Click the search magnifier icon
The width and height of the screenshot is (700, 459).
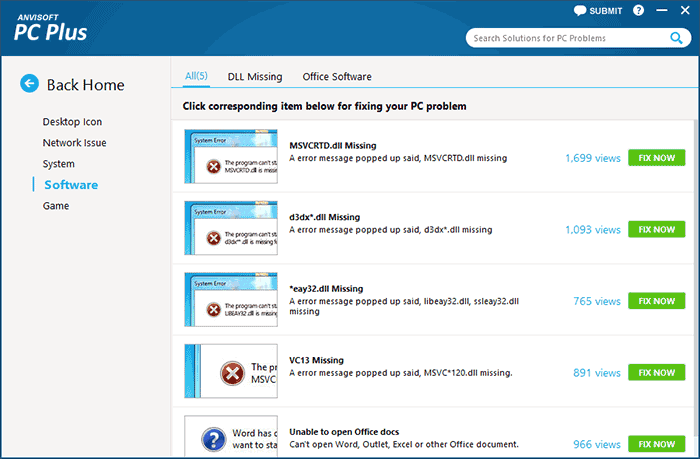676,39
